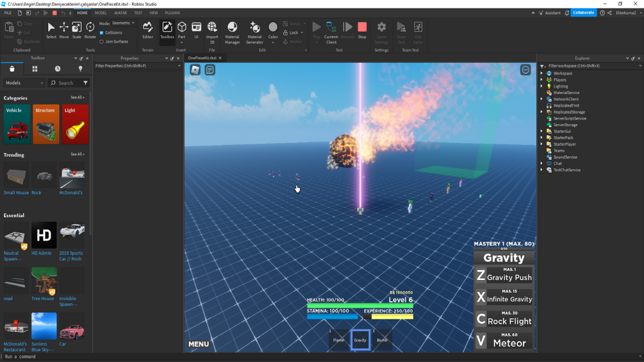644x362 pixels.
Task: Open the FILE menu
Action: point(8,13)
